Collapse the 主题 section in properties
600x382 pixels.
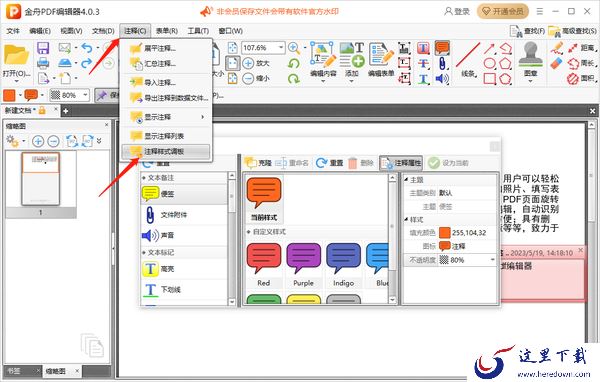(406, 179)
